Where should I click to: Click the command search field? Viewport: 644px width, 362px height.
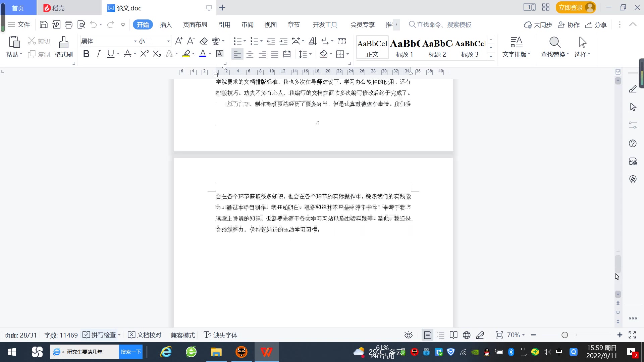pos(443,25)
